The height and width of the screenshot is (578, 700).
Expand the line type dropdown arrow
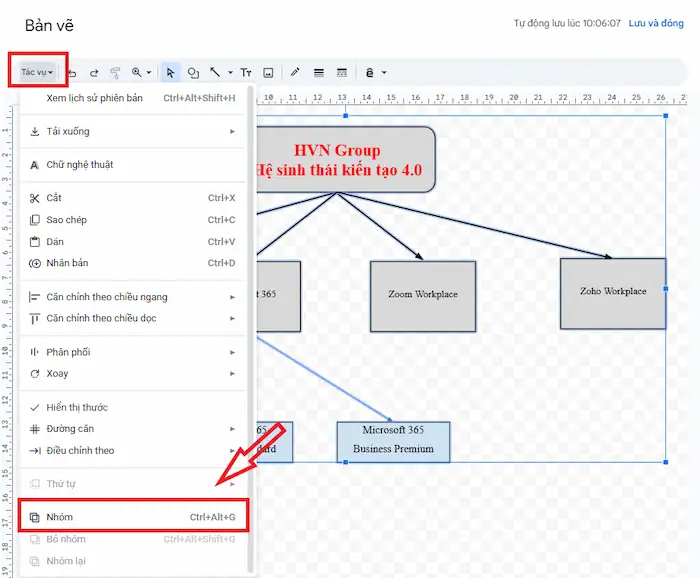point(230,72)
